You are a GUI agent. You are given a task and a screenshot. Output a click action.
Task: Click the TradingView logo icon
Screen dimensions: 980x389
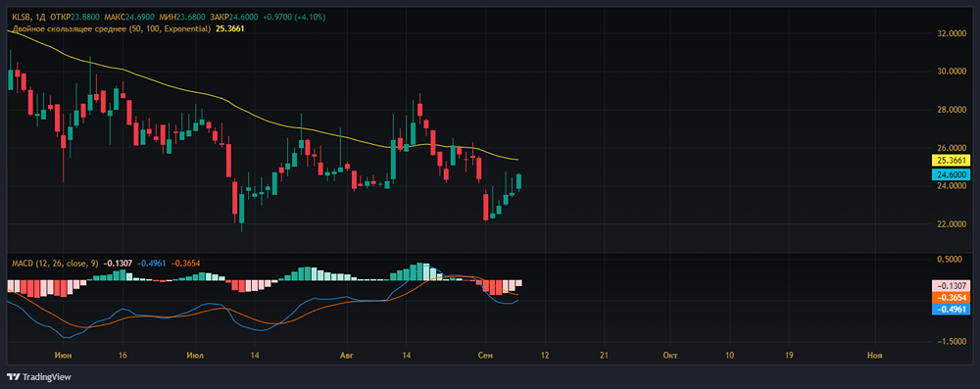13,377
